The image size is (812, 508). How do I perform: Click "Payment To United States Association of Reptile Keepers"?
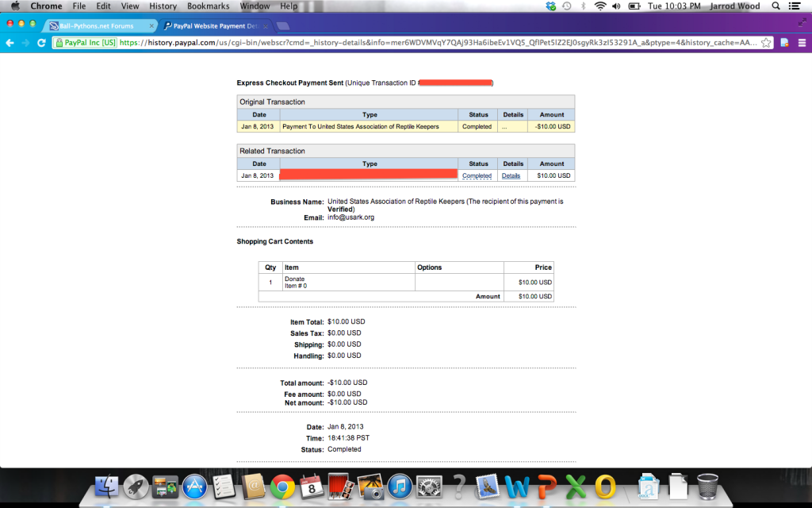pos(361,126)
